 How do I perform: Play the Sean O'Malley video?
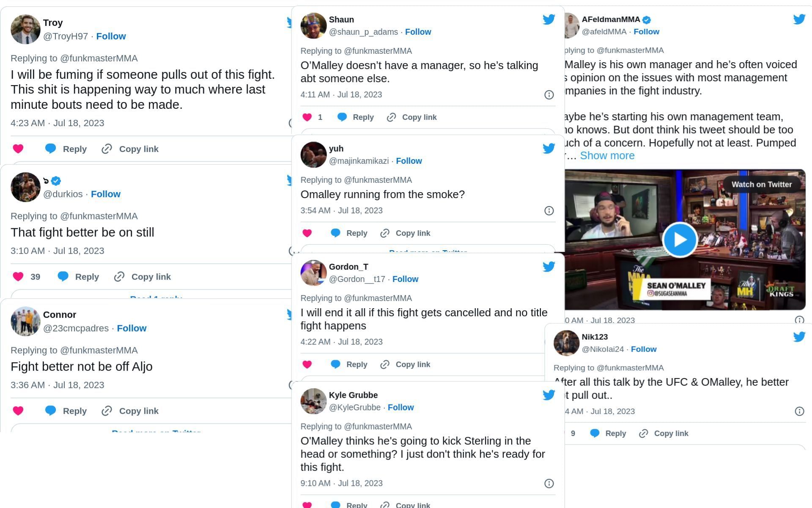point(680,240)
